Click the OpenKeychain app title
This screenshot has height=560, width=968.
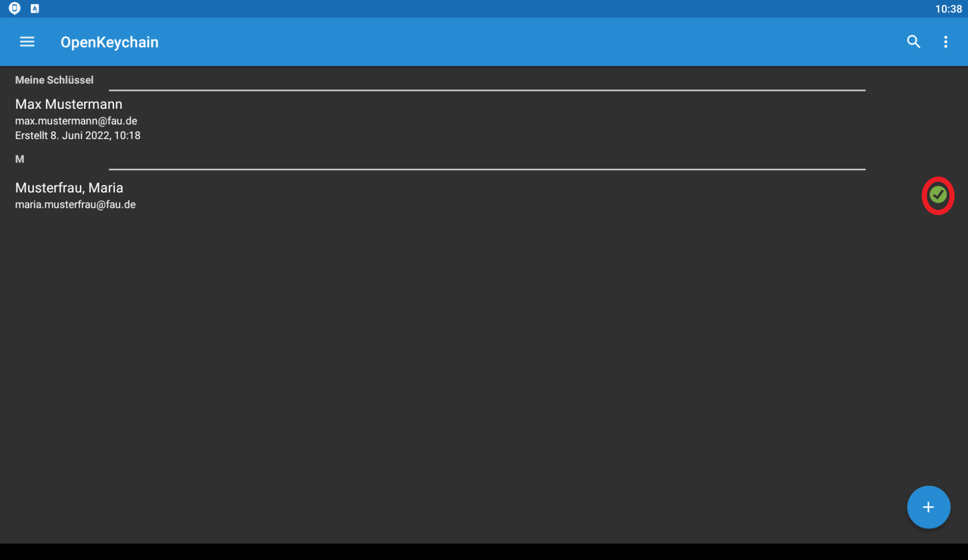(x=109, y=42)
